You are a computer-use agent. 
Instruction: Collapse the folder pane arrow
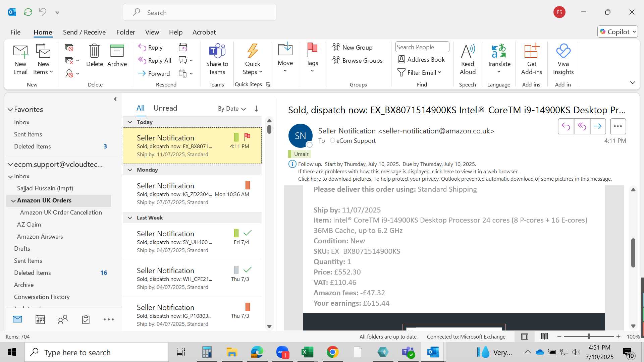click(115, 99)
